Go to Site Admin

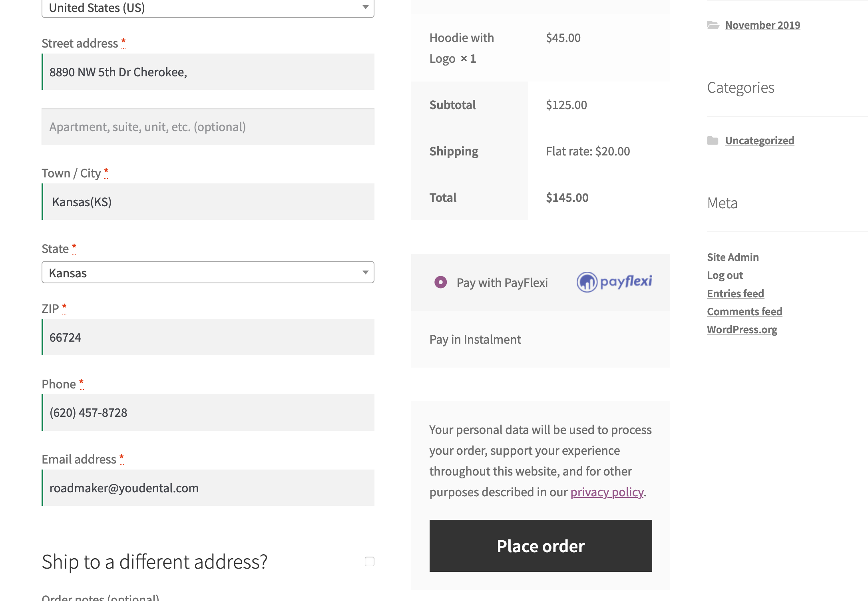click(733, 257)
